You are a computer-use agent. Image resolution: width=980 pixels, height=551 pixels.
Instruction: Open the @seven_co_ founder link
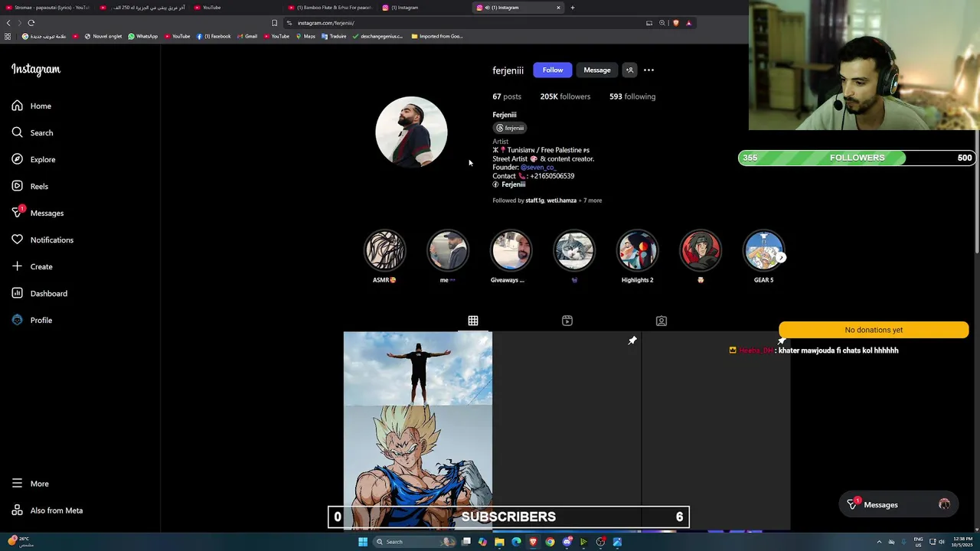[538, 168]
